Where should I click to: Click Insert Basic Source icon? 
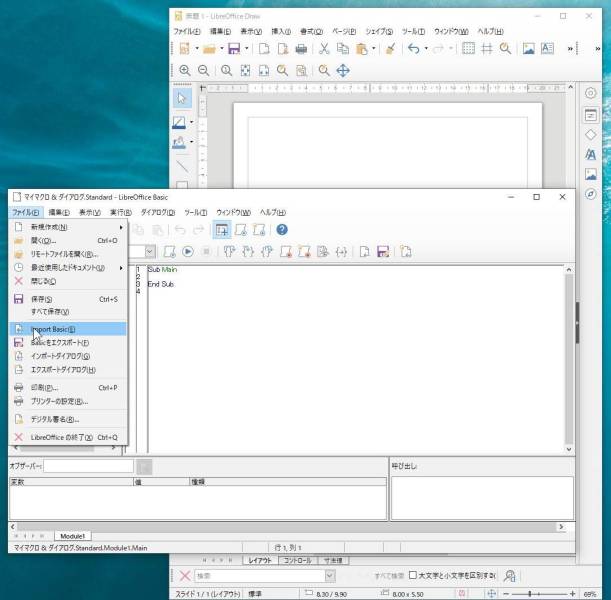pyautogui.click(x=364, y=252)
